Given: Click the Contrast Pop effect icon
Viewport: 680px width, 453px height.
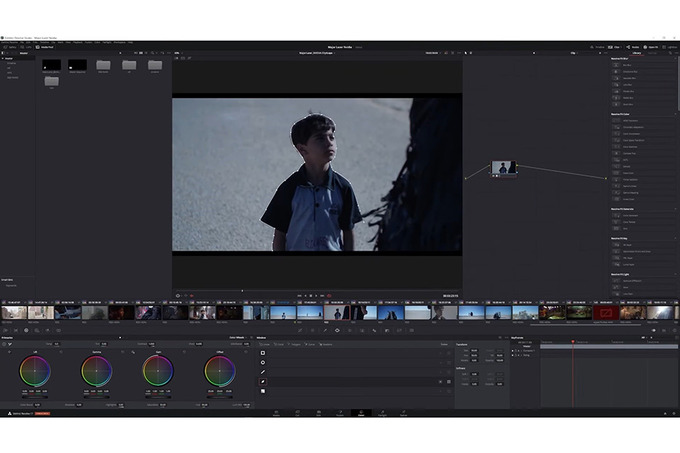Looking at the screenshot, I should (x=616, y=153).
